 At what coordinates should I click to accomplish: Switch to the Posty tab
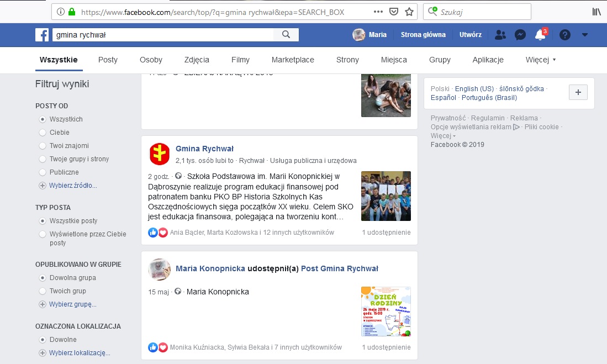tap(108, 60)
